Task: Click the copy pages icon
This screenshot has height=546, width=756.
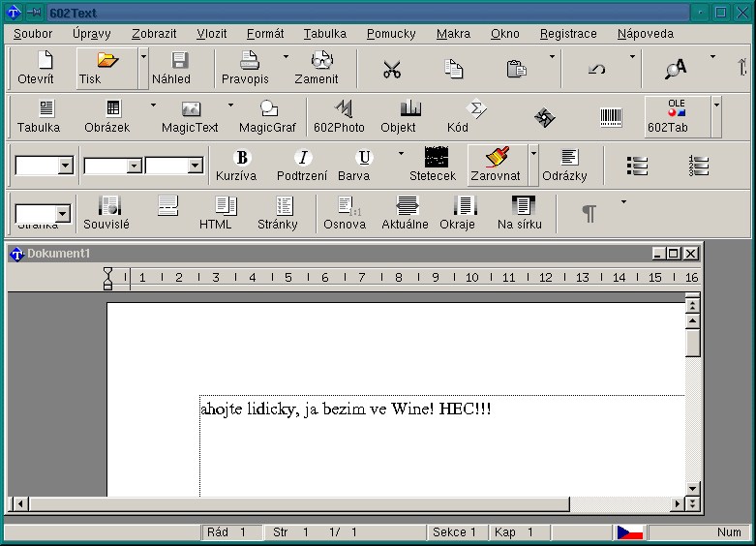Action: [x=453, y=69]
